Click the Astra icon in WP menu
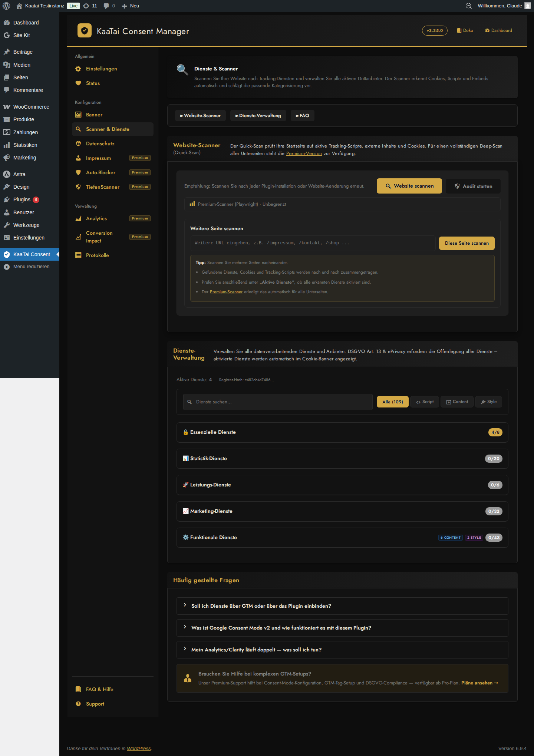Image resolution: width=534 pixels, height=756 pixels. point(7,174)
